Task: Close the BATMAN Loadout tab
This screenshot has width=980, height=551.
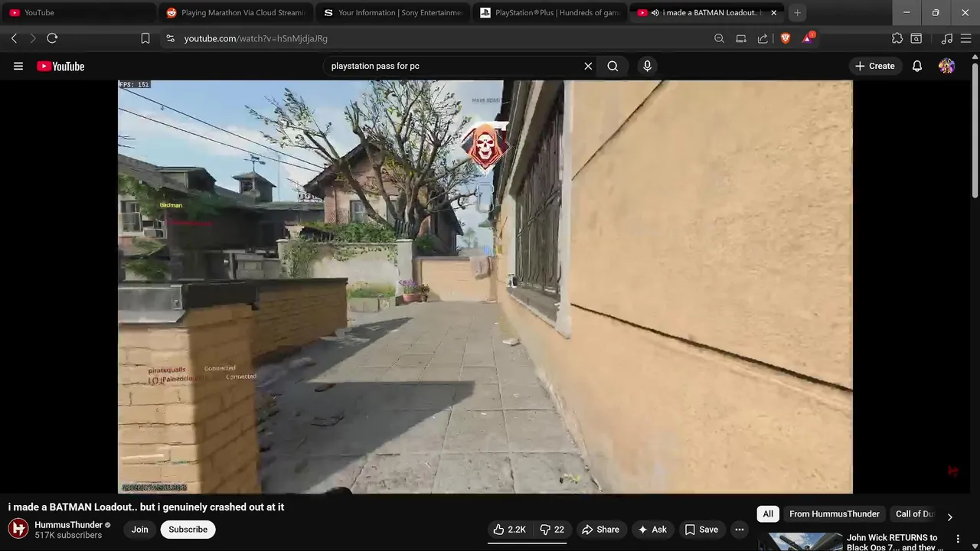Action: coord(773,12)
